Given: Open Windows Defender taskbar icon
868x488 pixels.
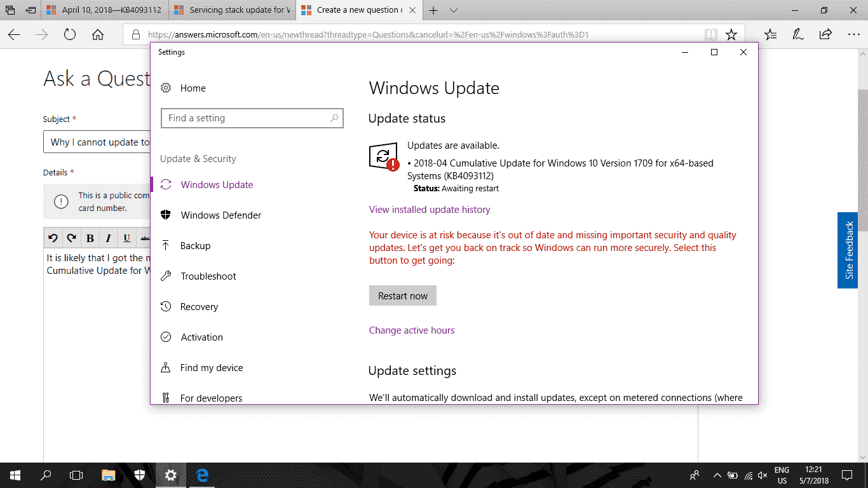Looking at the screenshot, I should 140,475.
